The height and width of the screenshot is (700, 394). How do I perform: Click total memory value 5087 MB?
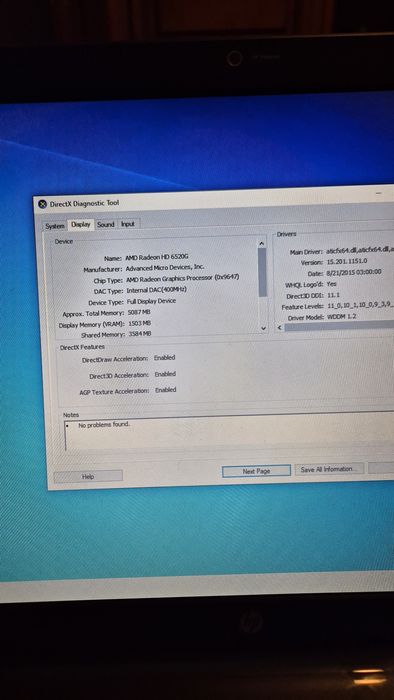139,312
